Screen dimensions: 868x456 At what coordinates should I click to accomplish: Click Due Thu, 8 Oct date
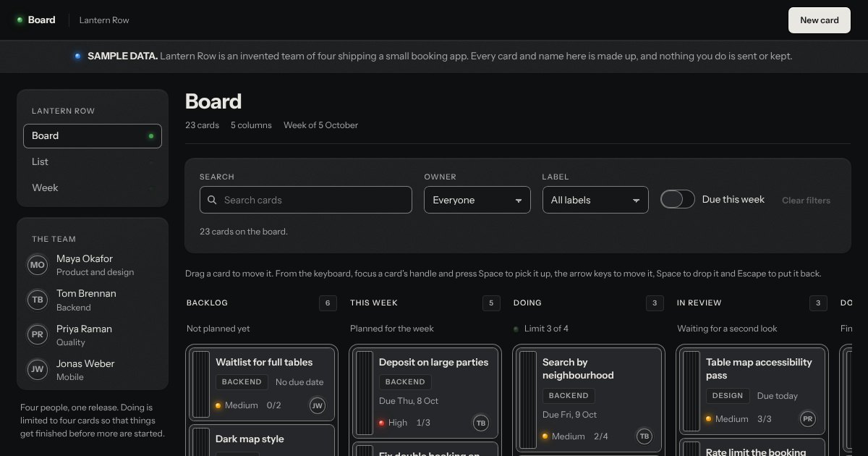(409, 401)
